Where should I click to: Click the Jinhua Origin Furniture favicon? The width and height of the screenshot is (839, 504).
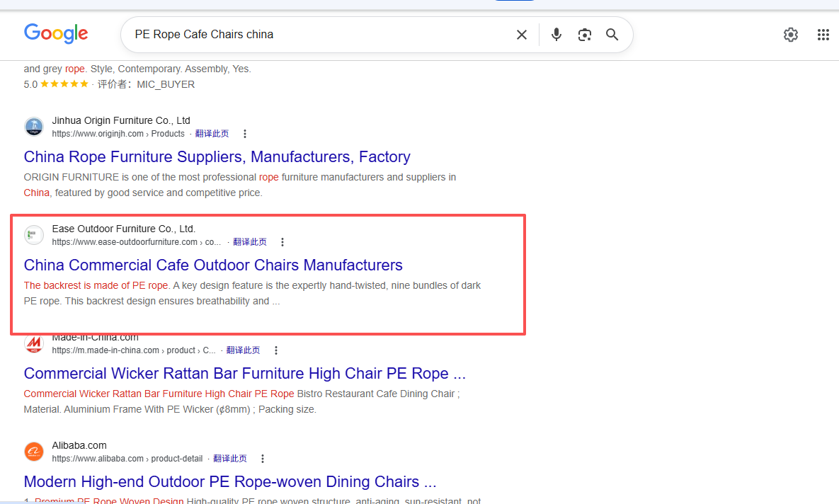click(x=34, y=126)
